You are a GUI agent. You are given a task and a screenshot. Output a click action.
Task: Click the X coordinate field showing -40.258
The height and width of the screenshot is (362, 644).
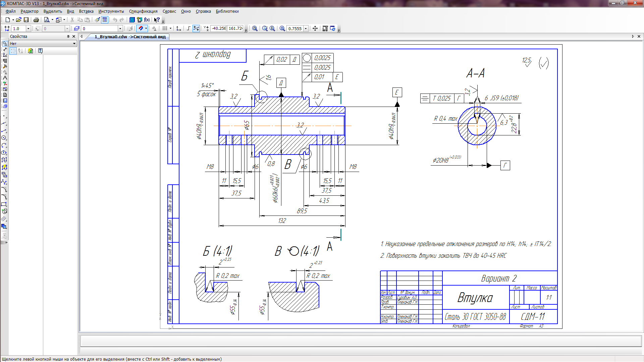click(219, 28)
